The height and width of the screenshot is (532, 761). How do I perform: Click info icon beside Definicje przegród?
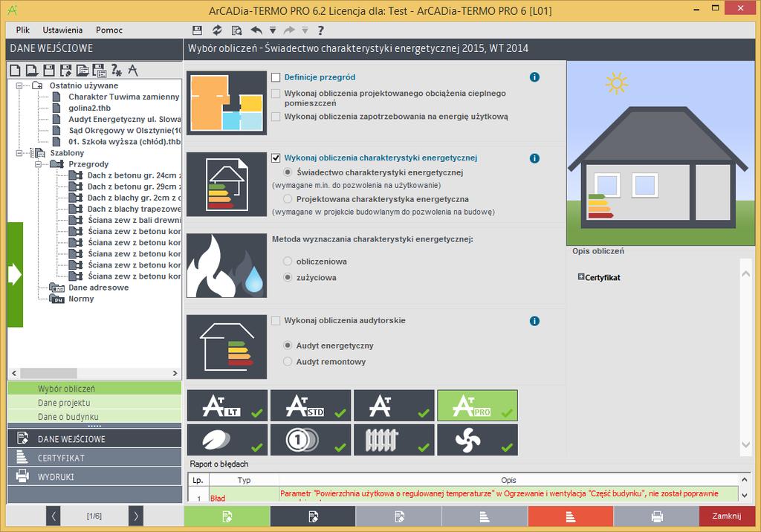534,77
